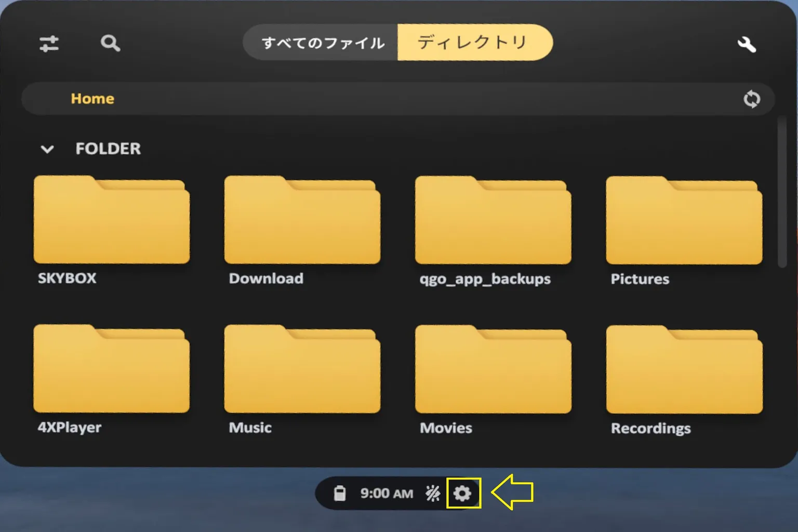Screen dimensions: 798x532
Task: Click the battery icon in status bar
Action: pos(340,493)
